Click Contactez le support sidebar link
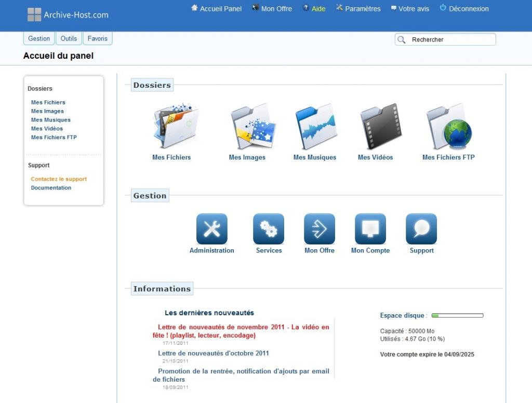 (59, 179)
